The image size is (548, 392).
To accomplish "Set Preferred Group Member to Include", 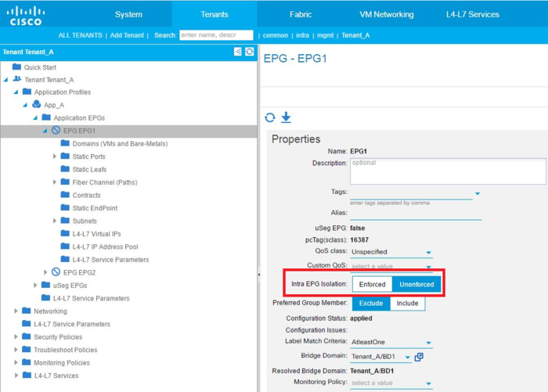I will 408,304.
